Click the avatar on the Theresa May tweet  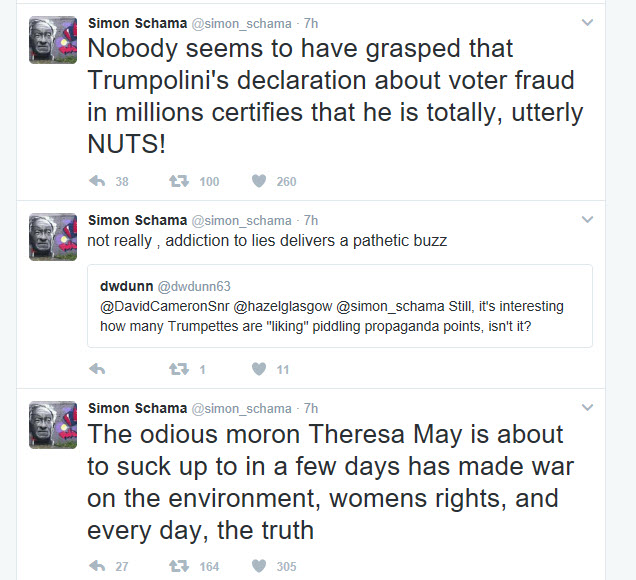[x=53, y=425]
